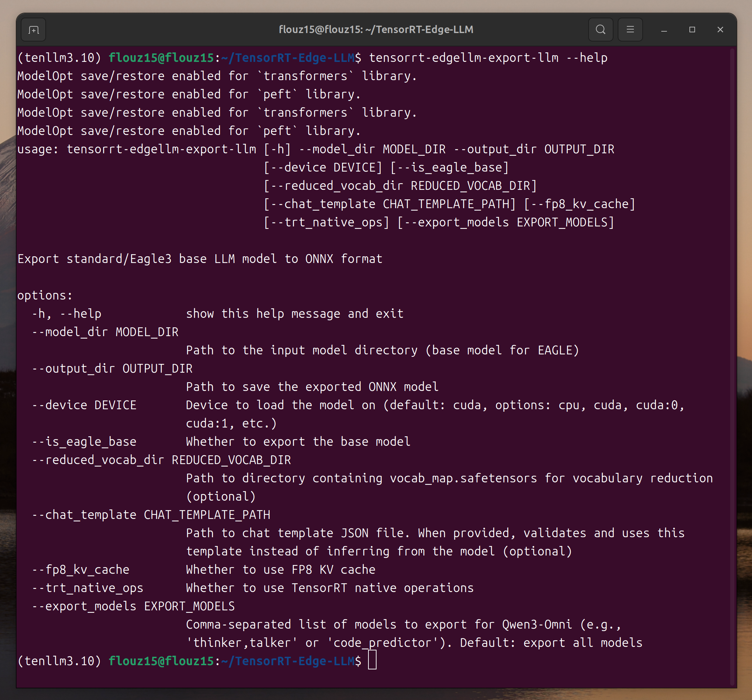
Task: Click "Path to save the exported ONNX model"
Action: click(x=313, y=387)
